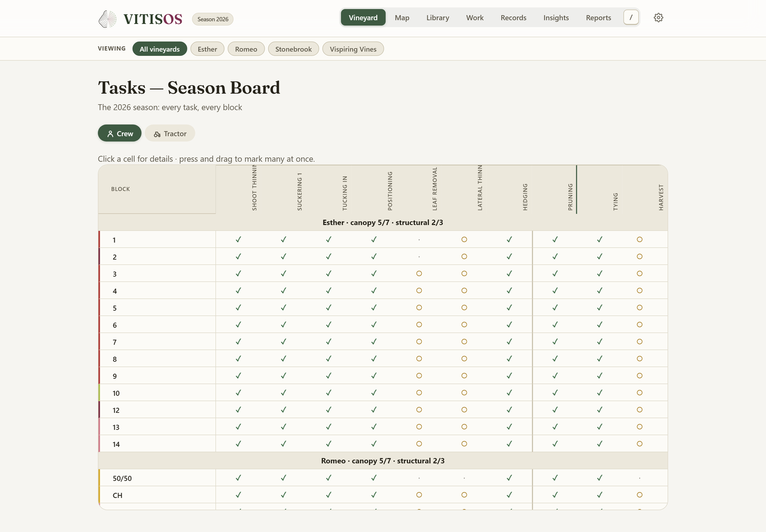Screen dimensions: 766x532
Task: Toggle Lateral Thinning circle for block 2
Action: click(464, 256)
